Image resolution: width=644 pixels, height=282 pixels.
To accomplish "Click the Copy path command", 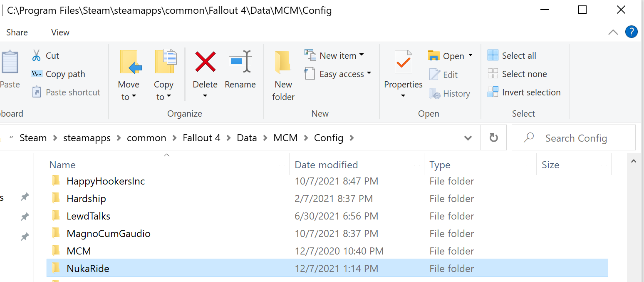I will pos(58,74).
